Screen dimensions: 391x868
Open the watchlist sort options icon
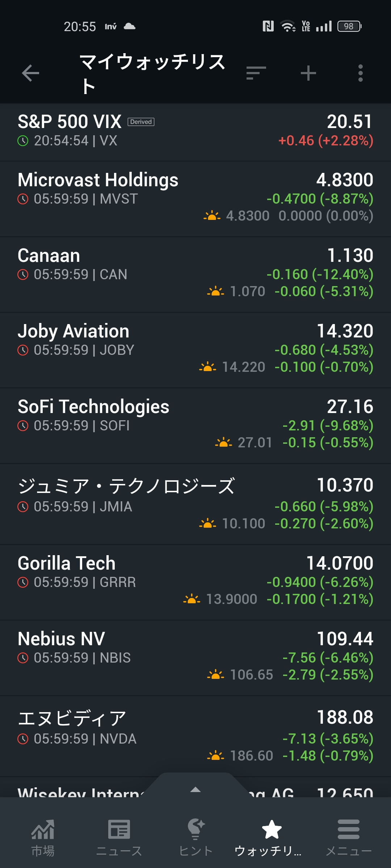click(x=256, y=73)
